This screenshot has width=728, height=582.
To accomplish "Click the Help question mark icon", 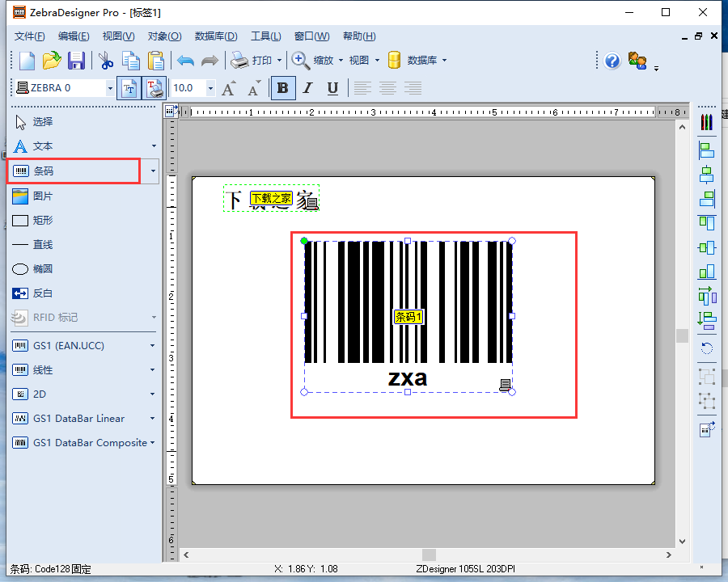I will coord(612,61).
